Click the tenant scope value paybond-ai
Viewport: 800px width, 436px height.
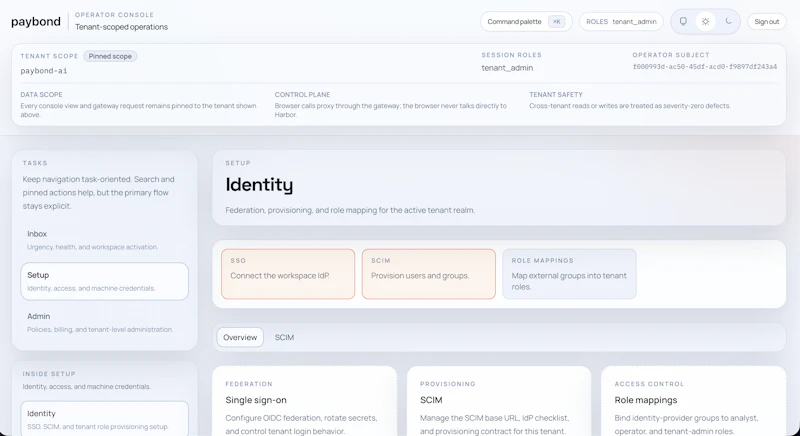44,71
